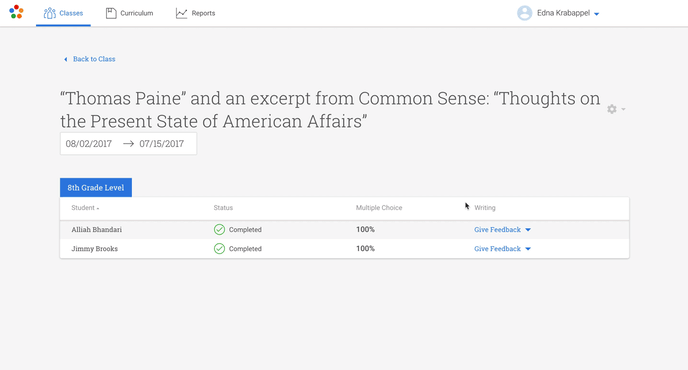This screenshot has width=688, height=370.
Task: Open Give Feedback link for Alliah Bhandari
Action: (x=497, y=230)
